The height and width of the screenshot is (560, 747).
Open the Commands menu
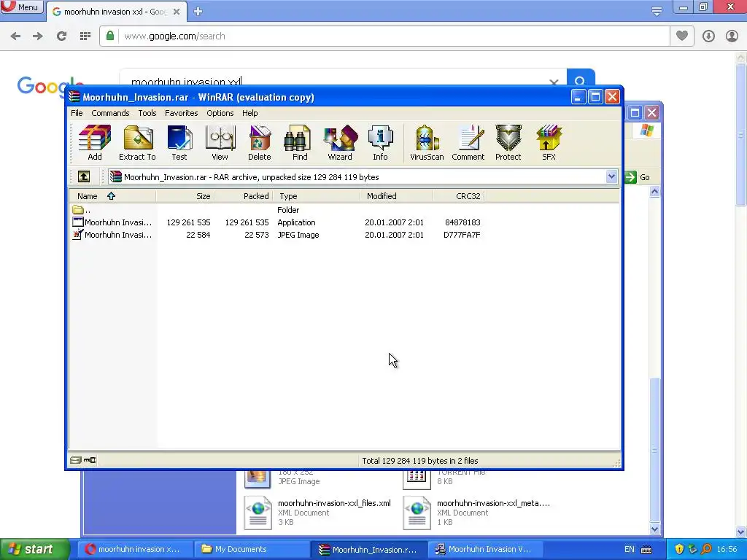pos(111,113)
